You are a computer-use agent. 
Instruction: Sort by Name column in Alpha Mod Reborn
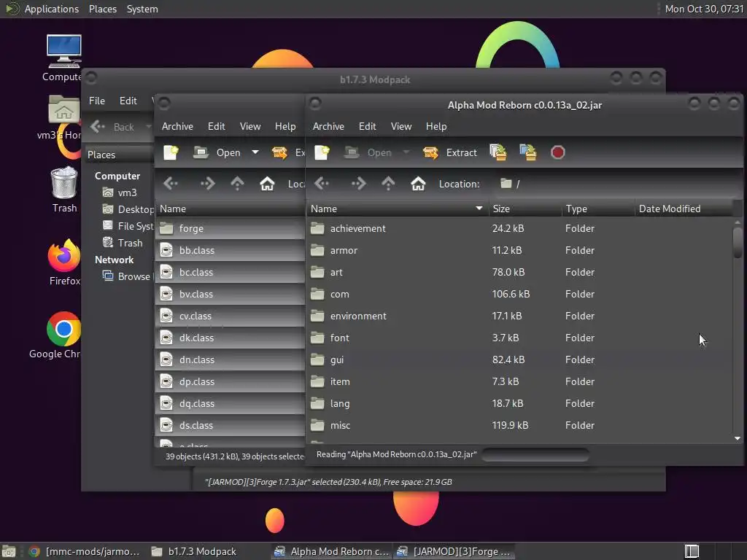[398, 209]
